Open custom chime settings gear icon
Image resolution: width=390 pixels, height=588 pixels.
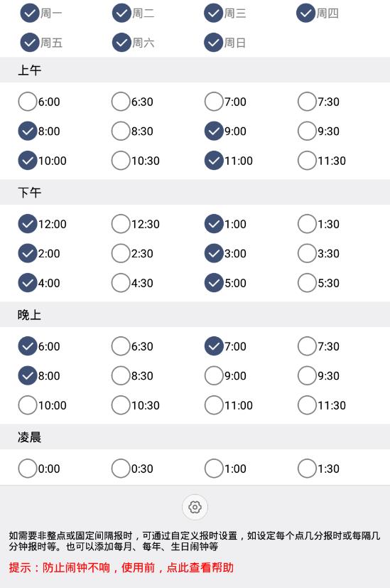coord(195,507)
